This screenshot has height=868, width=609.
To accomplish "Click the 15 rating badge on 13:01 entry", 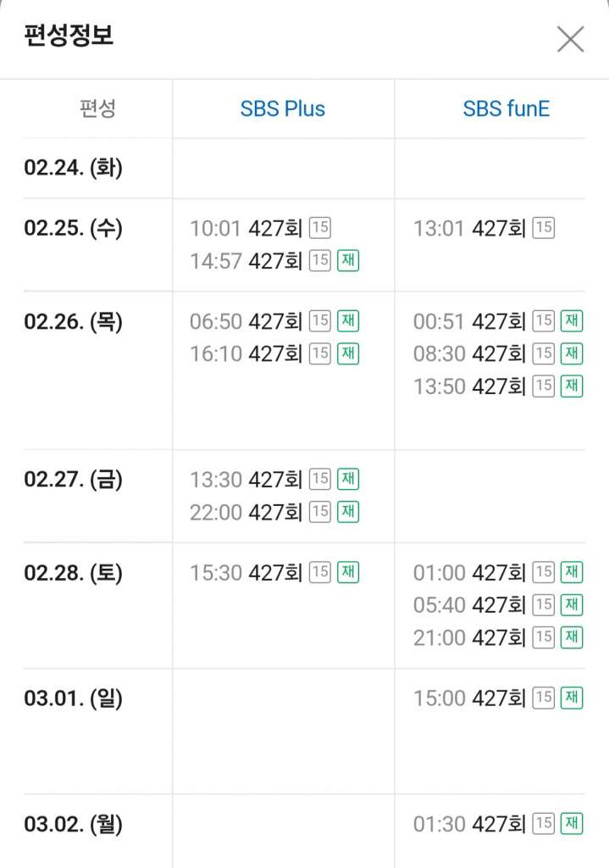I will click(544, 227).
